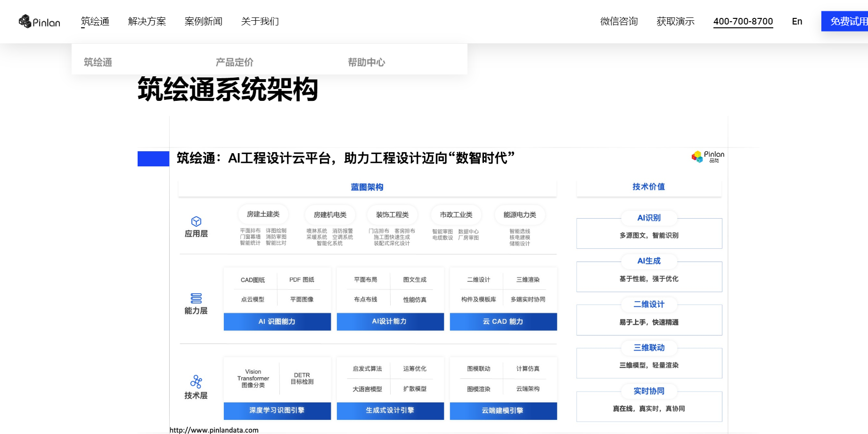Click the 云 CAD 能力 blue bar
868x434 pixels.
pyautogui.click(x=503, y=321)
